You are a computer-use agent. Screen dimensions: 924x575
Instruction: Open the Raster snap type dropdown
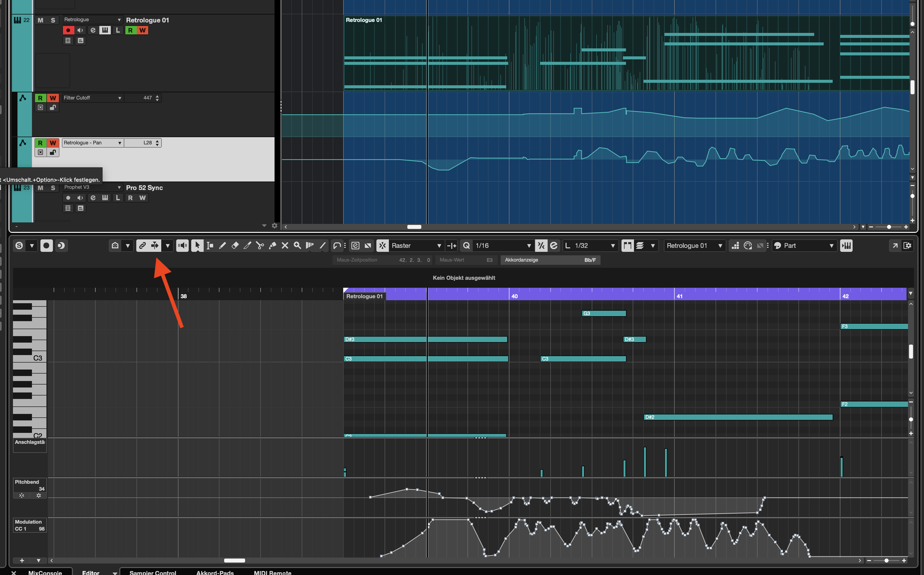439,246
